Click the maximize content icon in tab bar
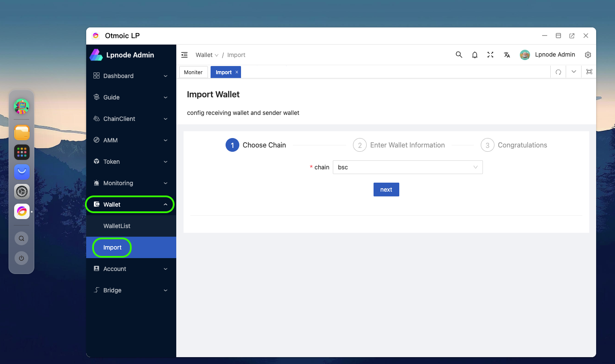 point(589,72)
